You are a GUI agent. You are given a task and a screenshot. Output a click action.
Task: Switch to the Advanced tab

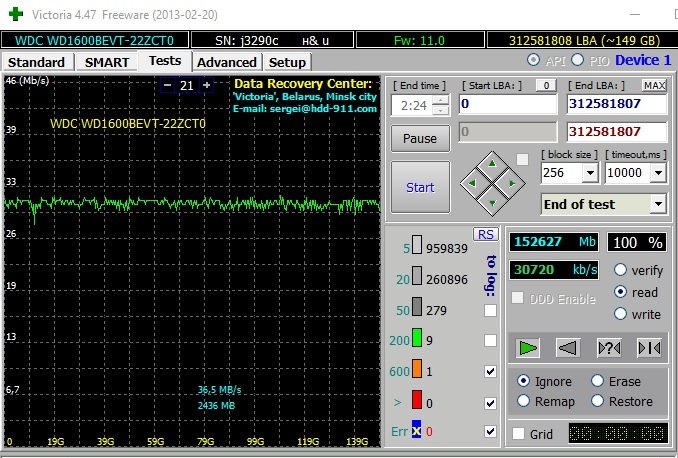click(227, 62)
